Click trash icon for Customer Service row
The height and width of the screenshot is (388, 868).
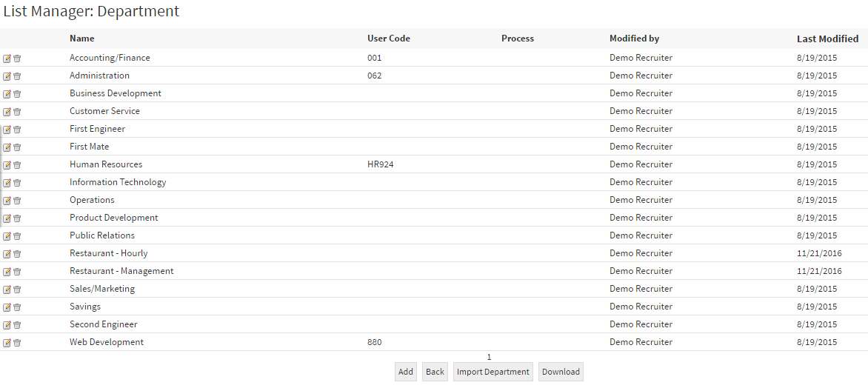click(17, 112)
